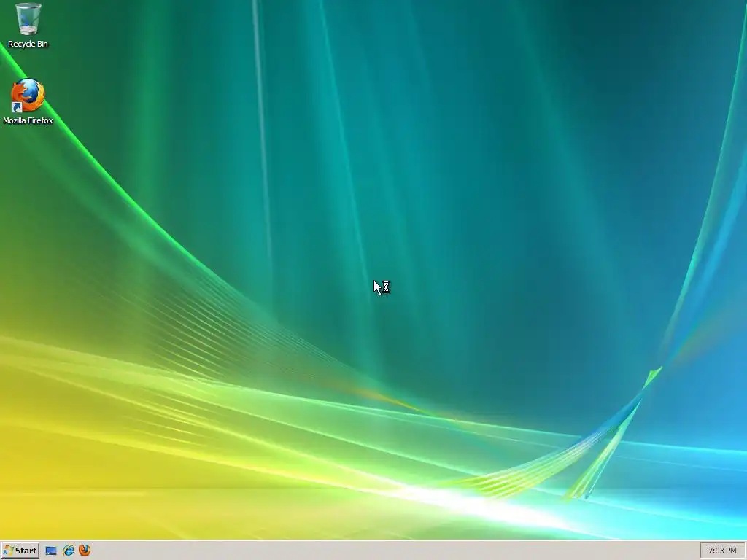
Task: Launch Internet Explorer from quick launch
Action: 68,551
